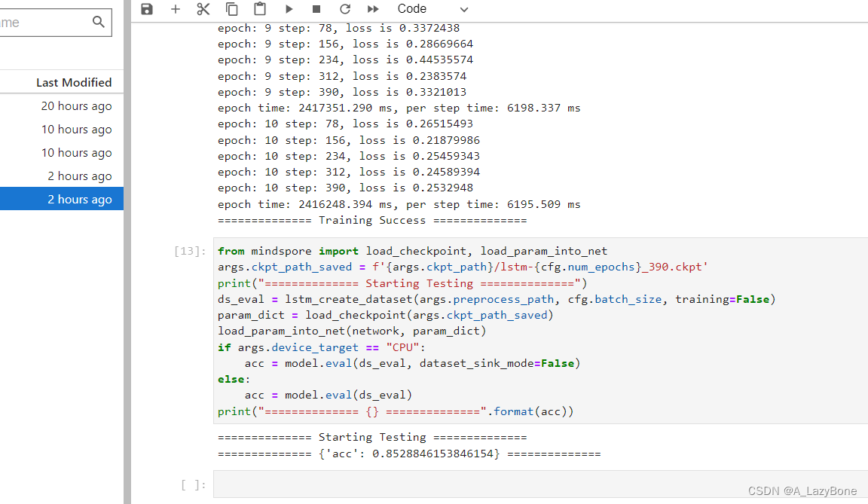868x504 pixels.
Task: Insert a new cell with the plus icon
Action: tap(176, 9)
